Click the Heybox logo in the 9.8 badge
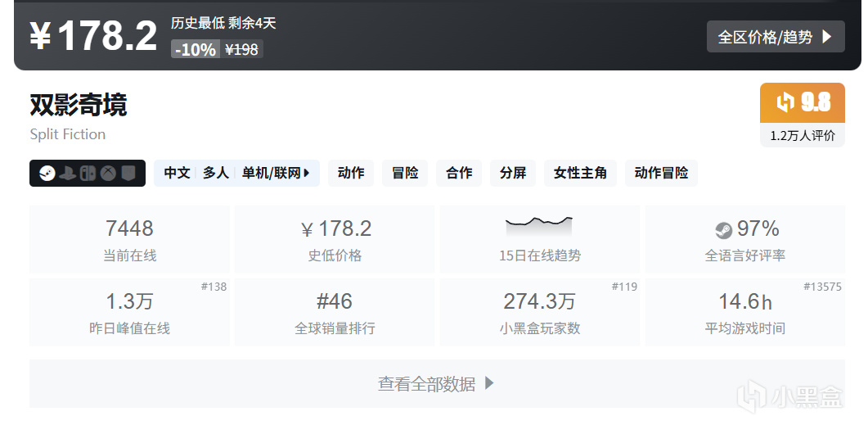The image size is (868, 425). click(785, 102)
